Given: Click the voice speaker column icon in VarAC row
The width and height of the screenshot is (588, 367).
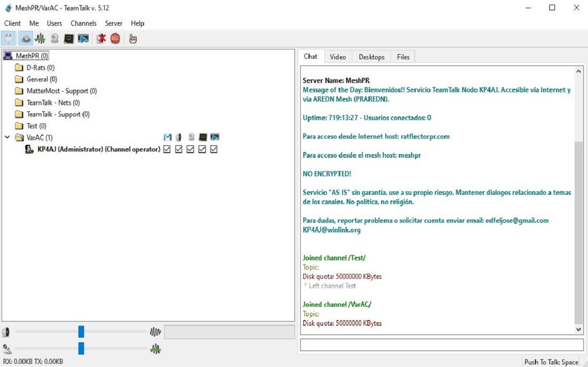Looking at the screenshot, I should 178,137.
